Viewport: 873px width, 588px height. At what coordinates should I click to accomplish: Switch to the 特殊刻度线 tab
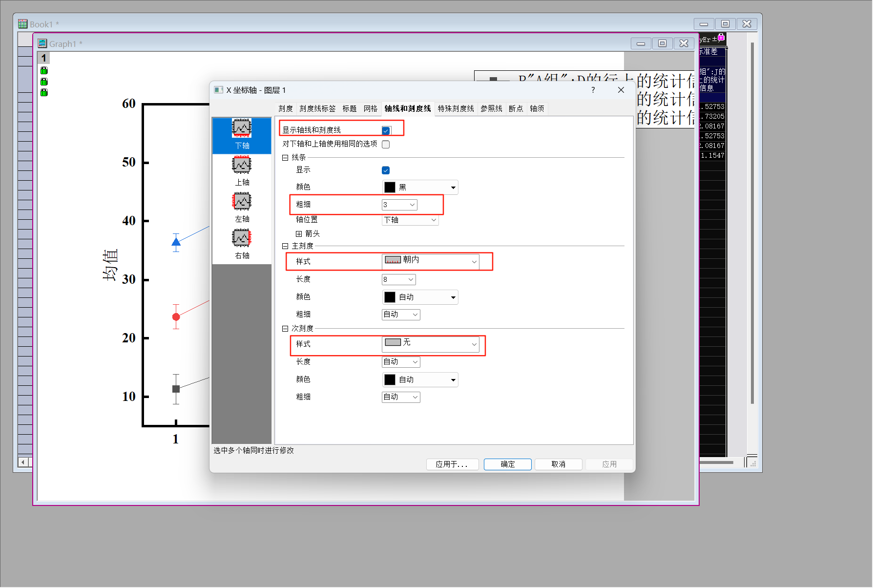click(456, 108)
